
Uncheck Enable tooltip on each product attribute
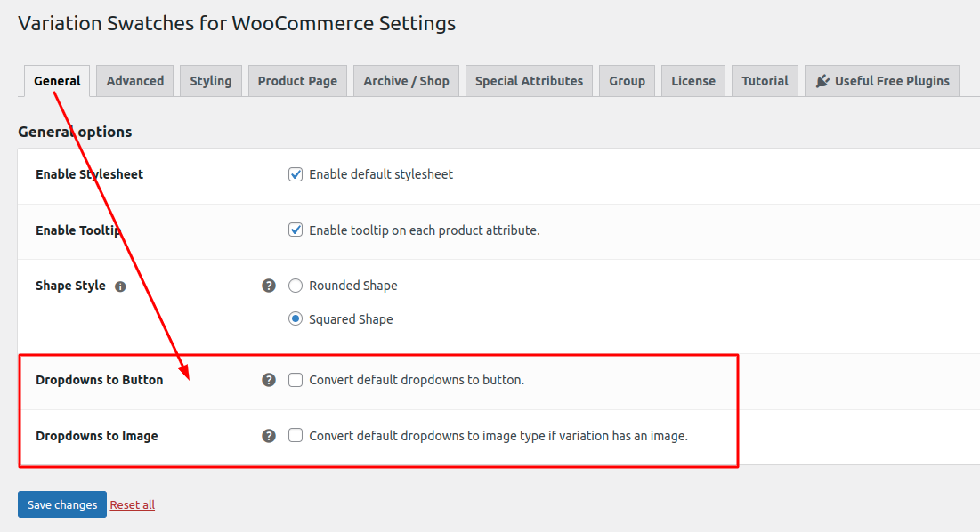(296, 230)
